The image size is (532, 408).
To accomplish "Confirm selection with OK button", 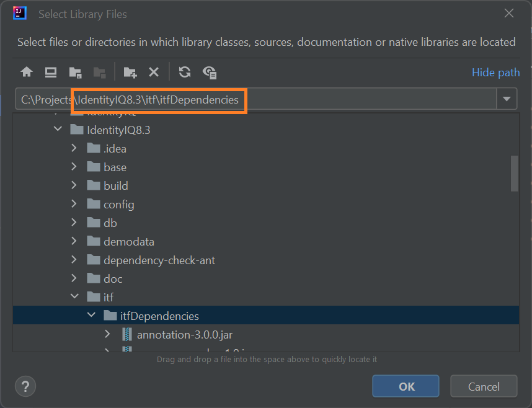I will coord(406,386).
